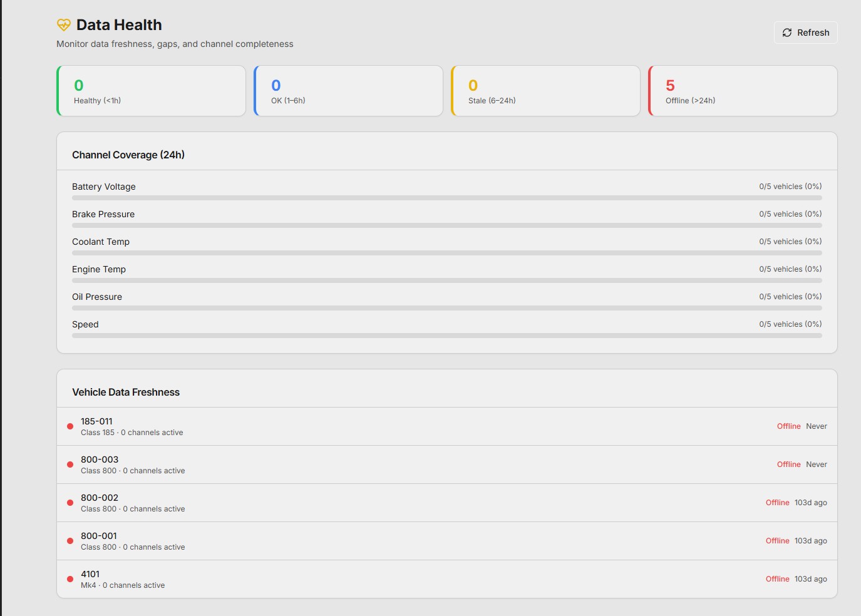Click the refresh arrows icon
This screenshot has width=861, height=616.
[x=787, y=33]
